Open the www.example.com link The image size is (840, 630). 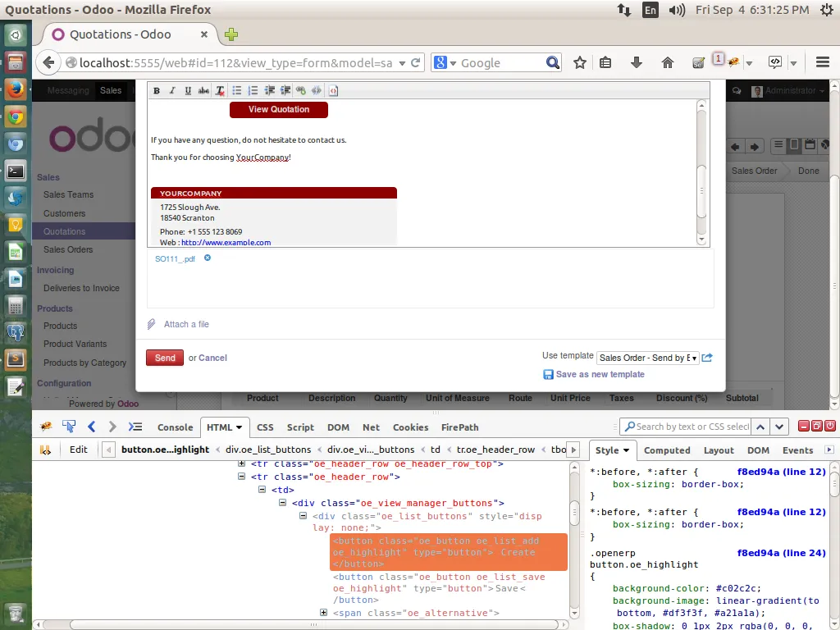pyautogui.click(x=226, y=242)
